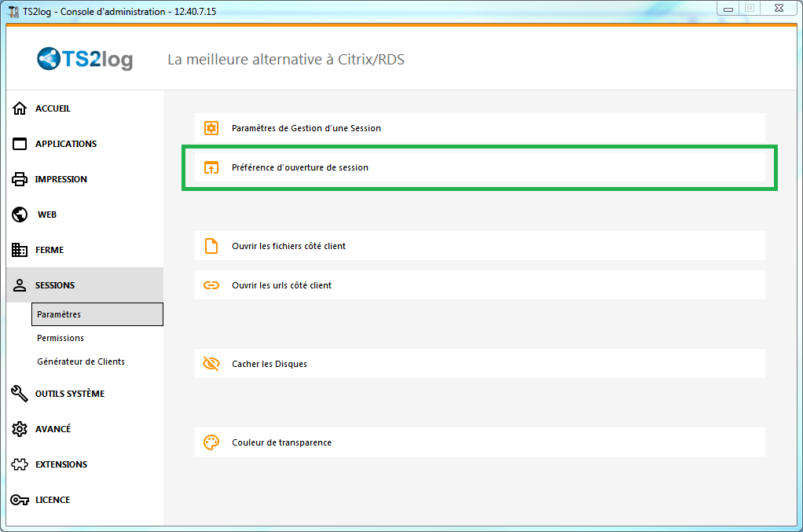The image size is (803, 532).
Task: Click the orange URL link icon
Action: point(211,285)
